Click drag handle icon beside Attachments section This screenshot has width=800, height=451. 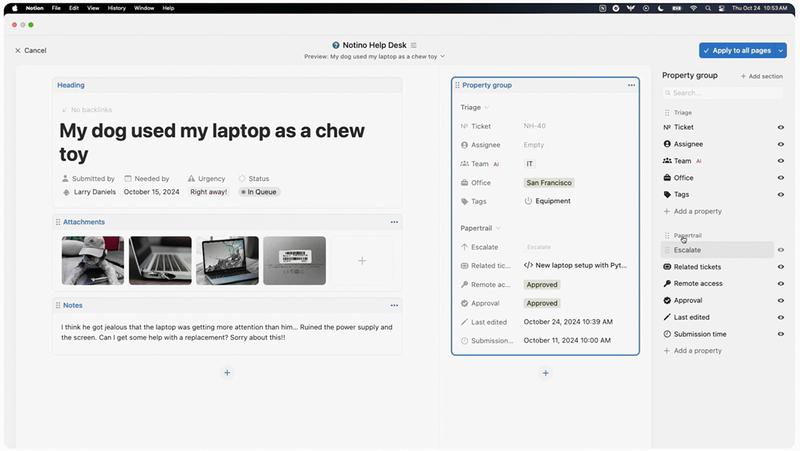(58, 222)
